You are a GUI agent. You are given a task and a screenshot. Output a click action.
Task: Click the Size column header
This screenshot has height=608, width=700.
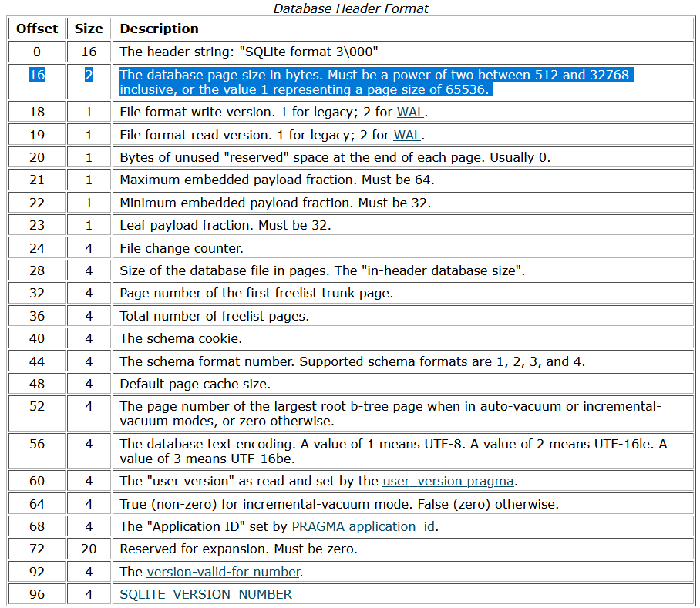[89, 29]
